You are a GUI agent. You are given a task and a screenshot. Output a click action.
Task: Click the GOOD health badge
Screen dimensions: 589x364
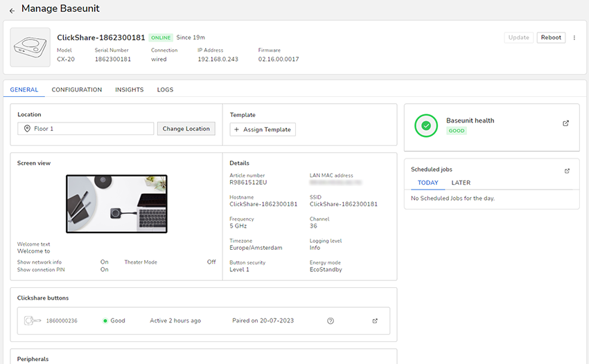pos(457,131)
